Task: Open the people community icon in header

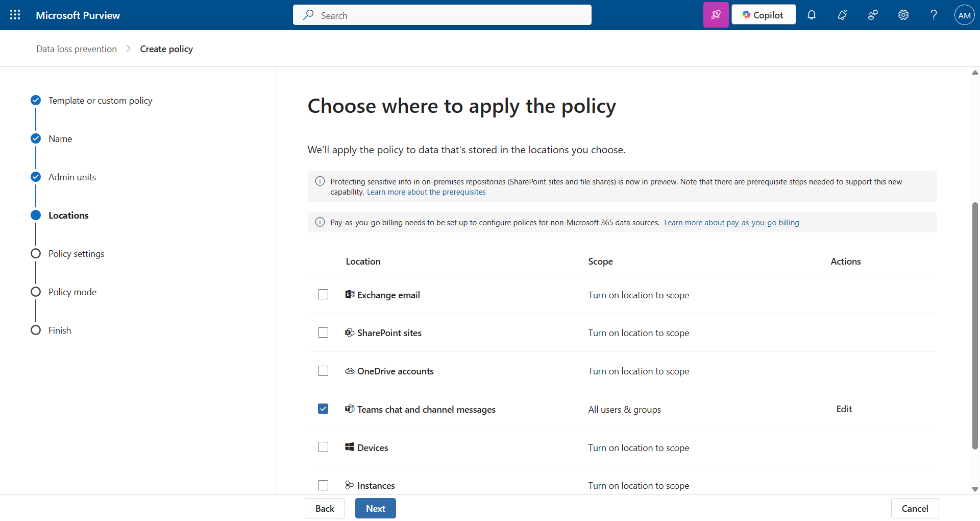Action: pos(873,15)
